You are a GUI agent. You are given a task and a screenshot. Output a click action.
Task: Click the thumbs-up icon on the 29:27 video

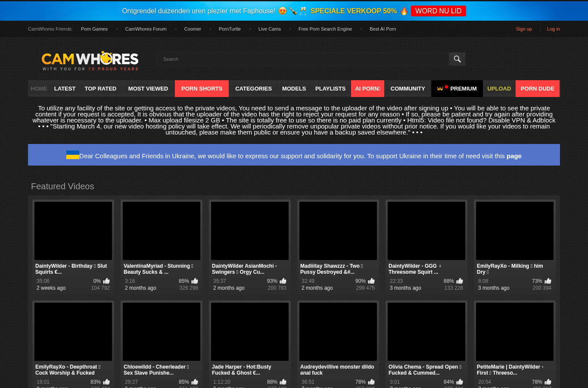[x=195, y=382]
